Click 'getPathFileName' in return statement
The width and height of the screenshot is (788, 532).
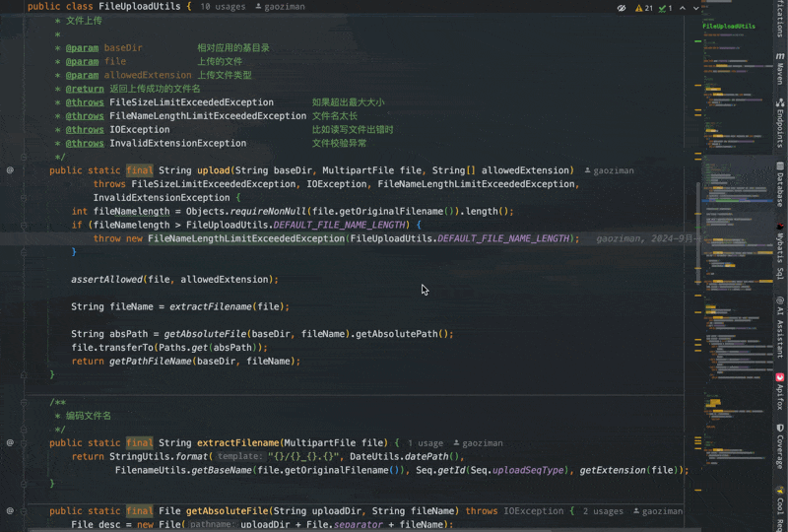151,361
